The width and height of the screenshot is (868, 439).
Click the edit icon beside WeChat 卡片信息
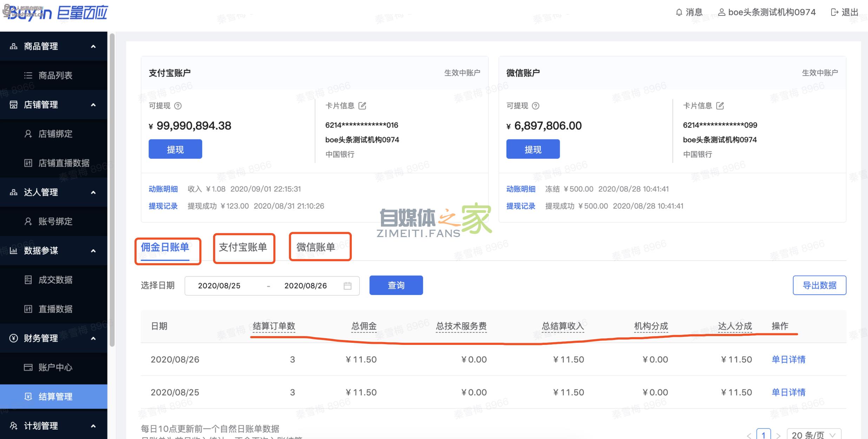point(720,106)
